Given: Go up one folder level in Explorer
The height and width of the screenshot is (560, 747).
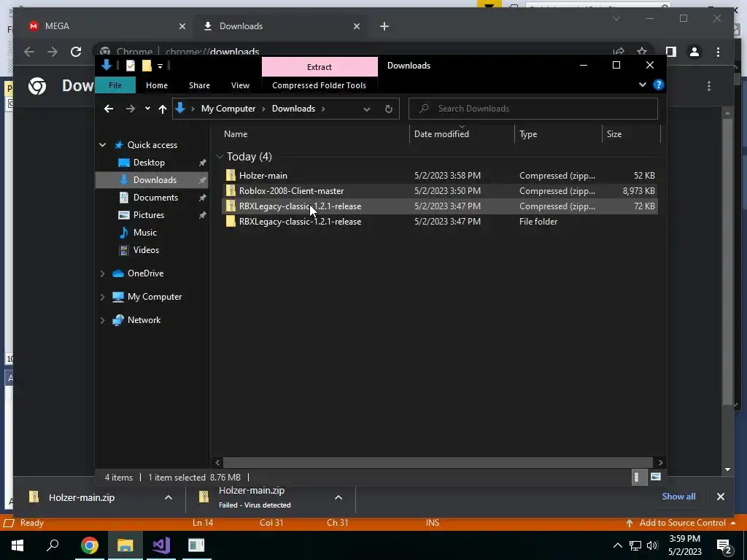Looking at the screenshot, I should pyautogui.click(x=163, y=109).
